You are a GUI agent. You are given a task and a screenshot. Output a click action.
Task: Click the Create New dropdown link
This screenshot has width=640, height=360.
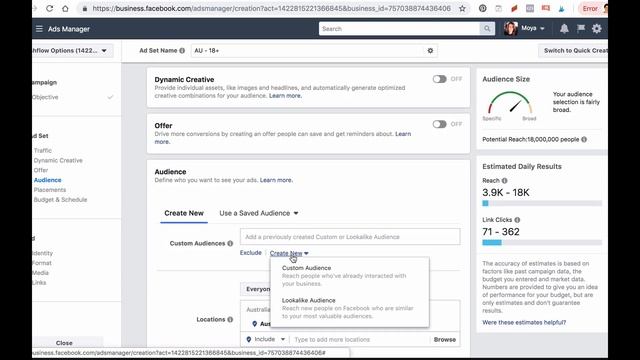pos(289,253)
